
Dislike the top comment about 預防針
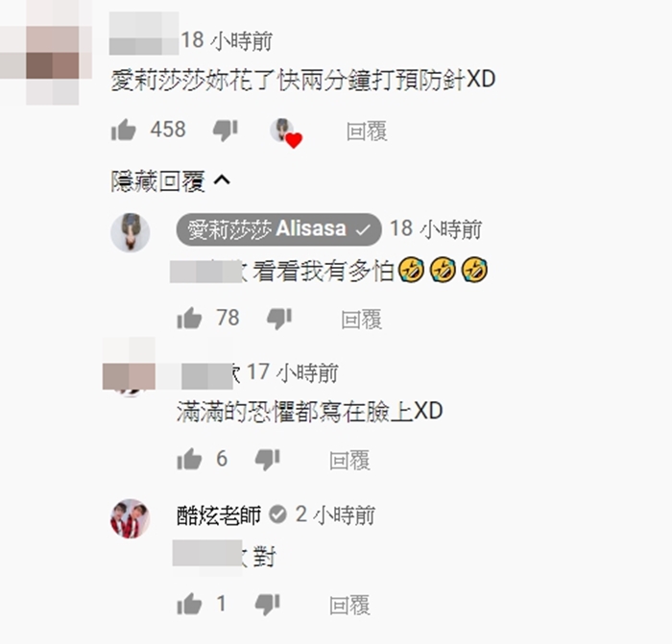point(226,131)
